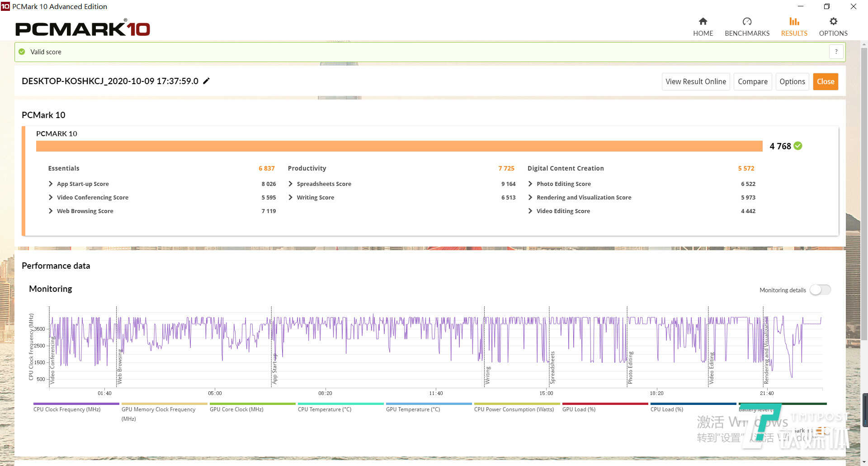Expand Video Editing Score details
This screenshot has height=466, width=868.
tap(530, 211)
